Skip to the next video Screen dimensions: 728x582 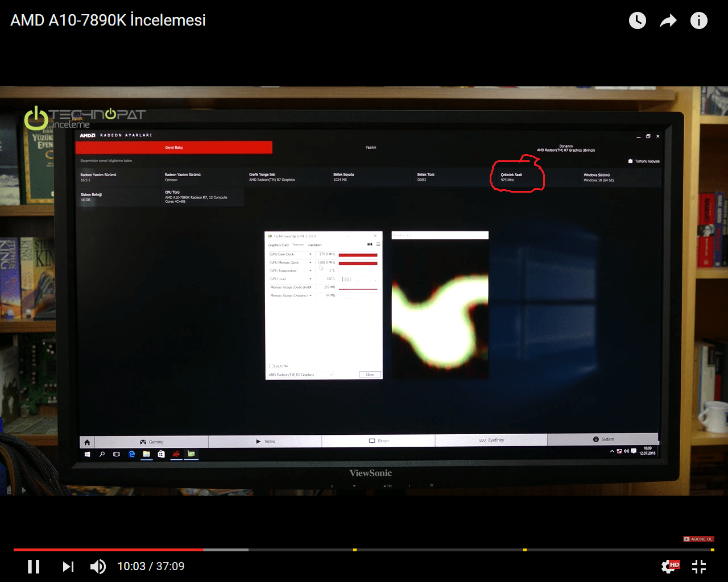68,566
